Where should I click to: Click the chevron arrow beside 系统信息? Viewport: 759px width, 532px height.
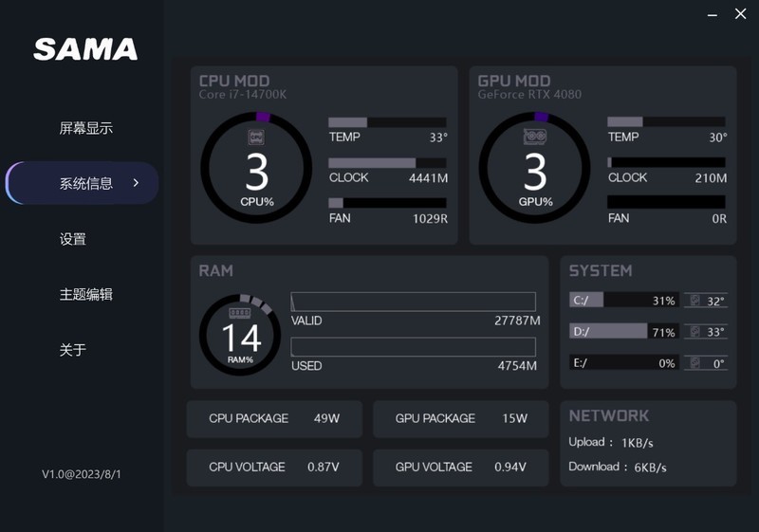pos(136,183)
